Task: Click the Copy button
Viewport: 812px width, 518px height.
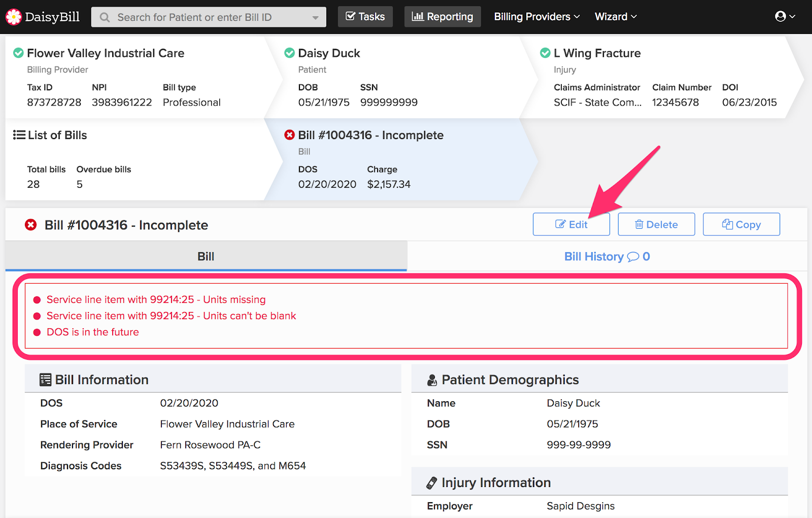Action: pyautogui.click(x=741, y=224)
